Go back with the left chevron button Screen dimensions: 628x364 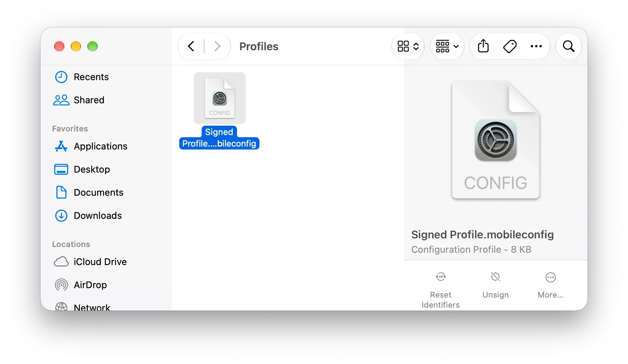191,46
